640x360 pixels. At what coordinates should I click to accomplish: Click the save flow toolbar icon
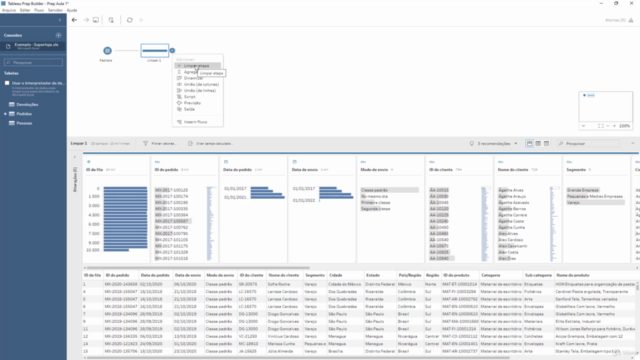tap(96, 20)
